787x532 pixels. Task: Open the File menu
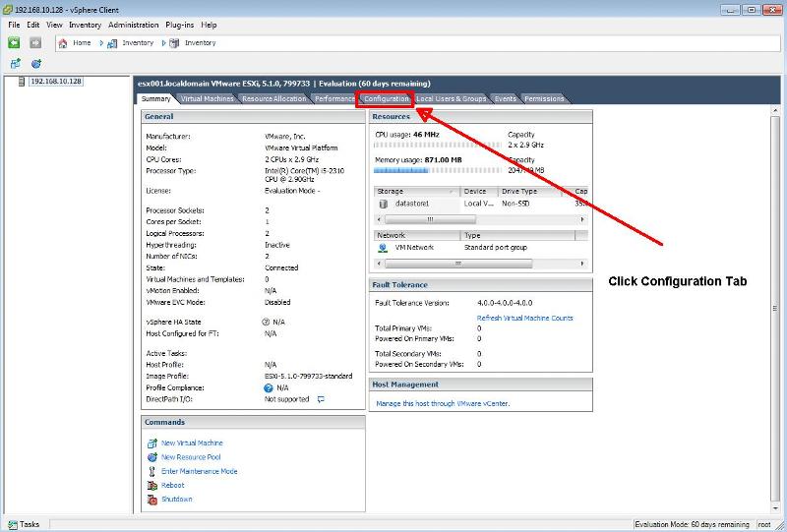[x=14, y=25]
